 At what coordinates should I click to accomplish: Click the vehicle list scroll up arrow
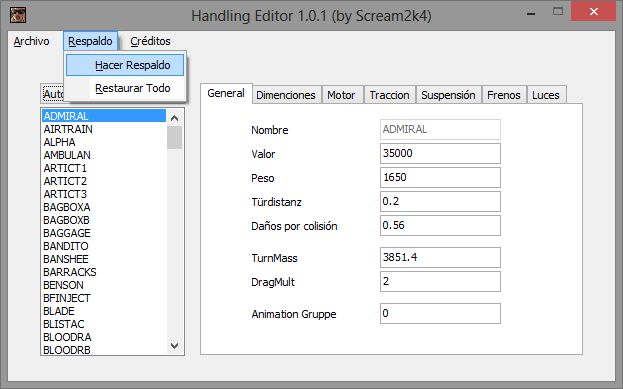click(174, 118)
